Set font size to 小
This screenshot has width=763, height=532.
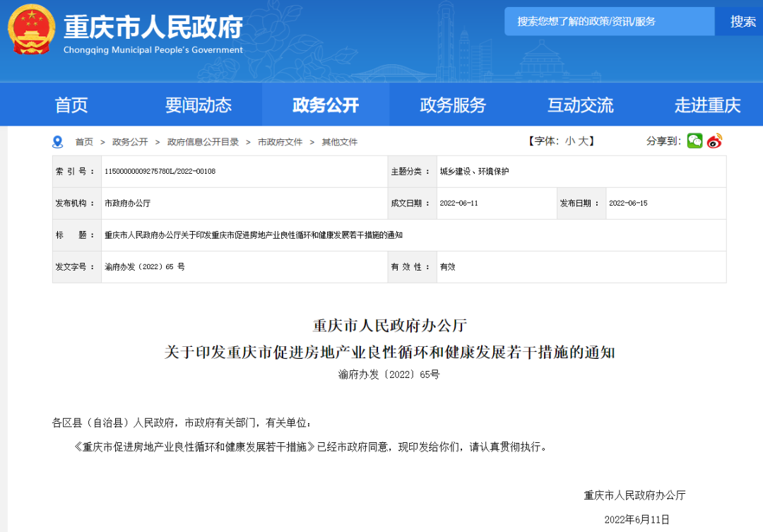570,141
